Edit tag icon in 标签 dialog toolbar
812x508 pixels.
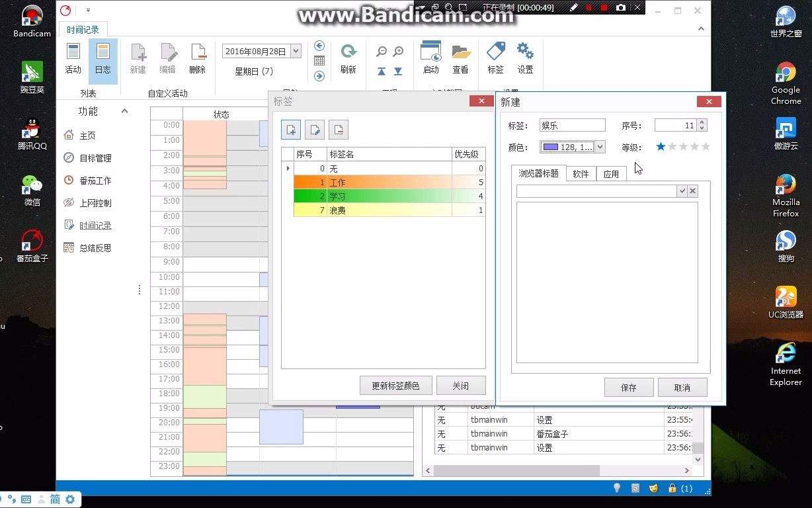pyautogui.click(x=315, y=130)
